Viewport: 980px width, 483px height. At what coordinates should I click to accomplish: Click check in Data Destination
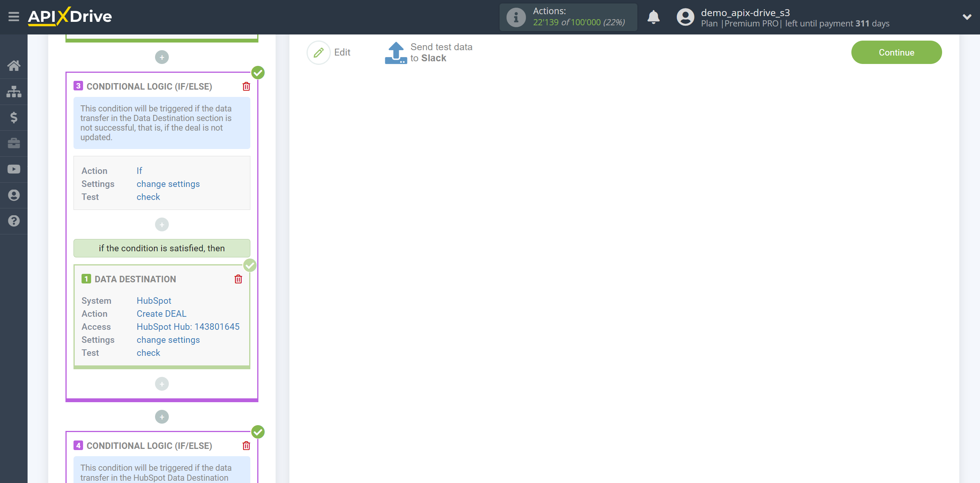click(148, 353)
